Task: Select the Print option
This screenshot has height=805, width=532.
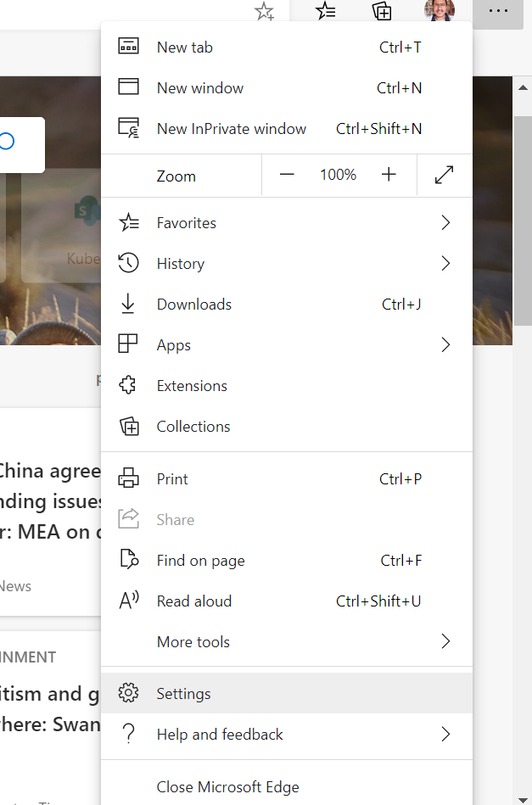Action: pos(172,478)
